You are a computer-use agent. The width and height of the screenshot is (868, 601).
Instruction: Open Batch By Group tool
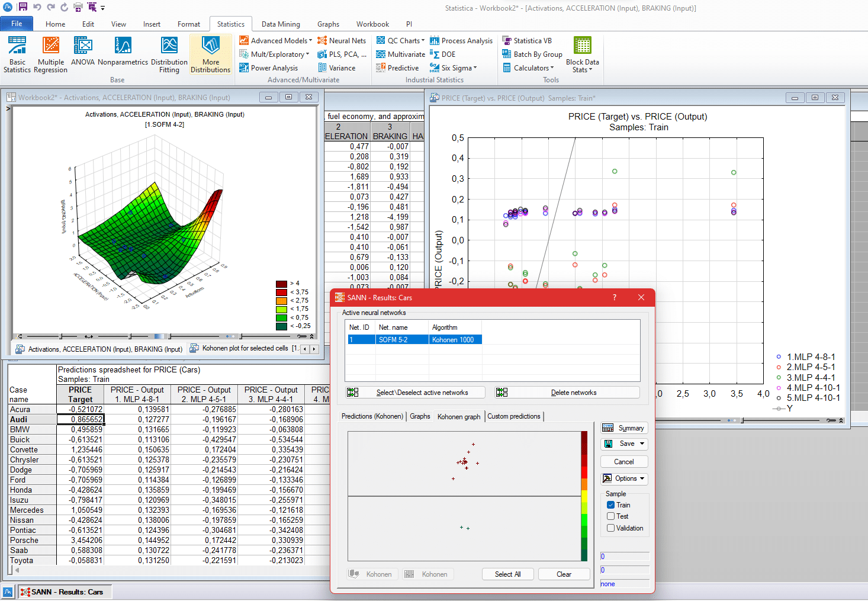point(532,54)
